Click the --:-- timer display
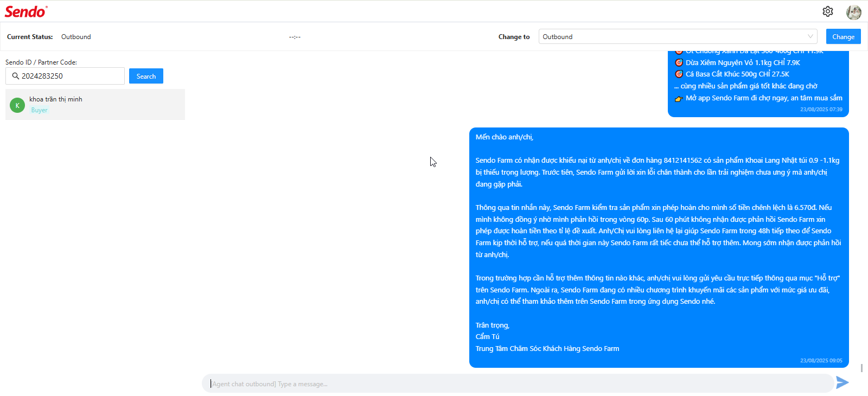The image size is (868, 396). 295,37
